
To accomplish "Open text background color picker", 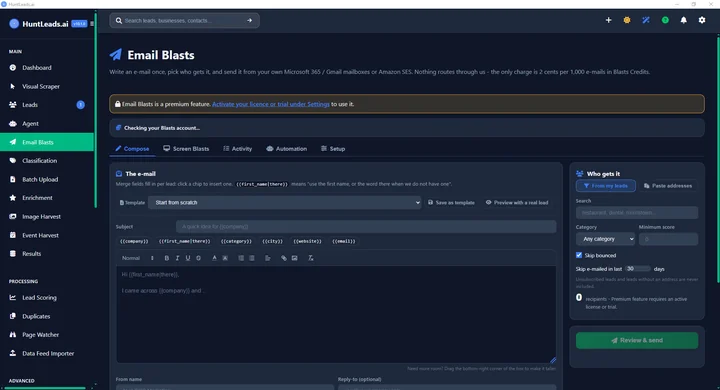I will pos(225,258).
